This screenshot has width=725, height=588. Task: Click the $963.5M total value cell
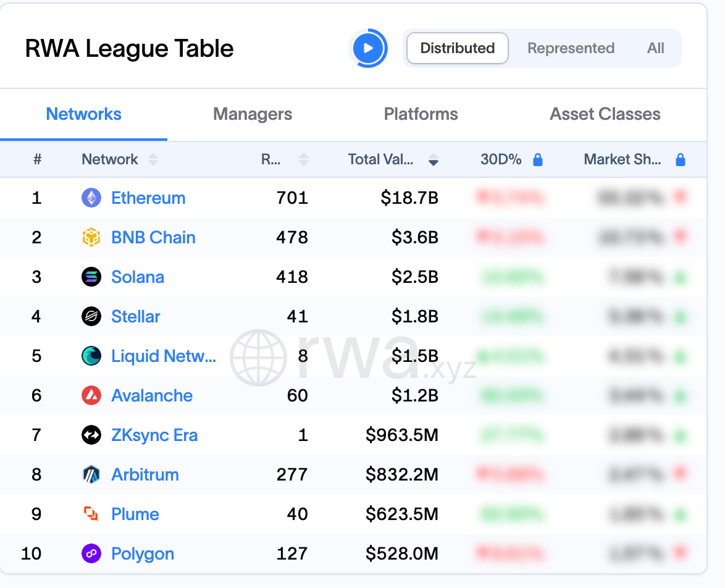(x=402, y=435)
